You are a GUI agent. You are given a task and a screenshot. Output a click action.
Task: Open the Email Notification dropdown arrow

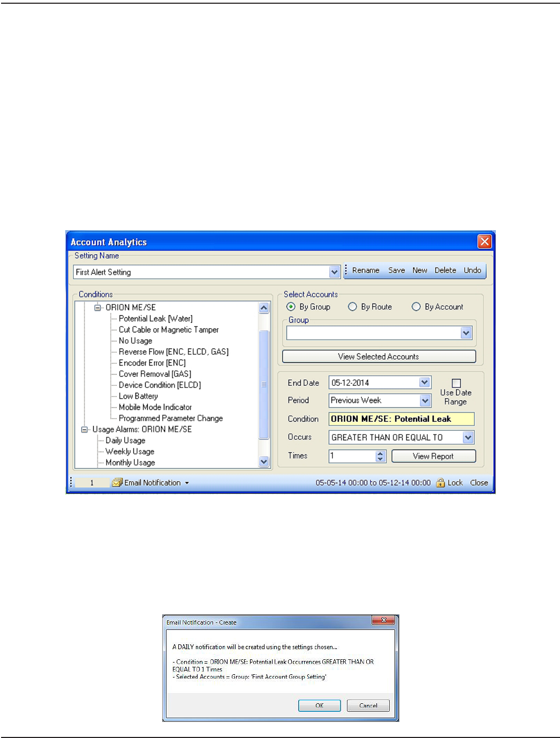point(187,483)
